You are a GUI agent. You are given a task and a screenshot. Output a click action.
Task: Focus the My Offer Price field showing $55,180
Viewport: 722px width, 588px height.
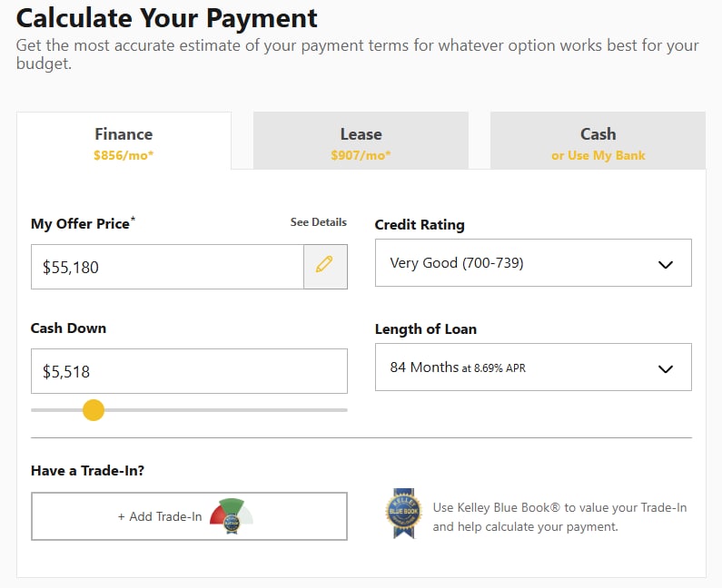click(168, 267)
